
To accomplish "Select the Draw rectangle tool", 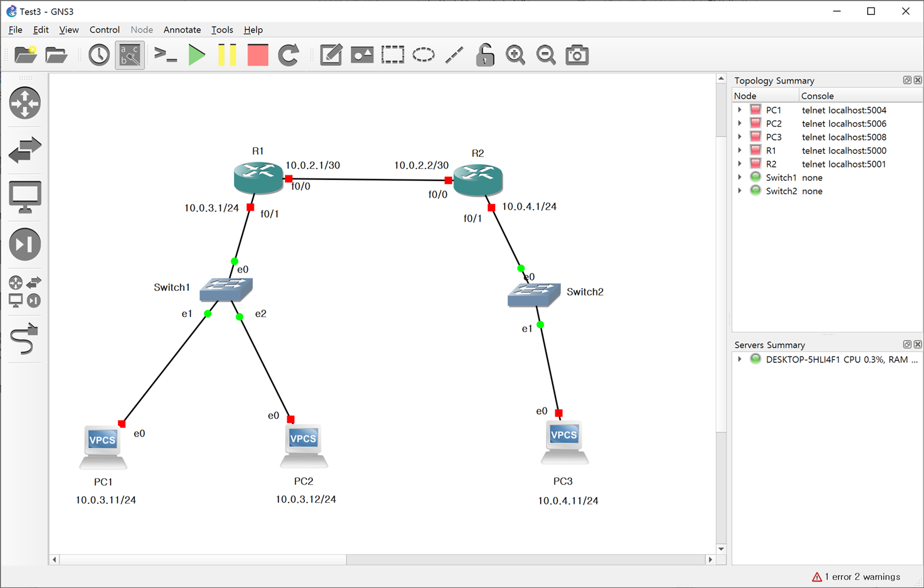I will tap(393, 55).
